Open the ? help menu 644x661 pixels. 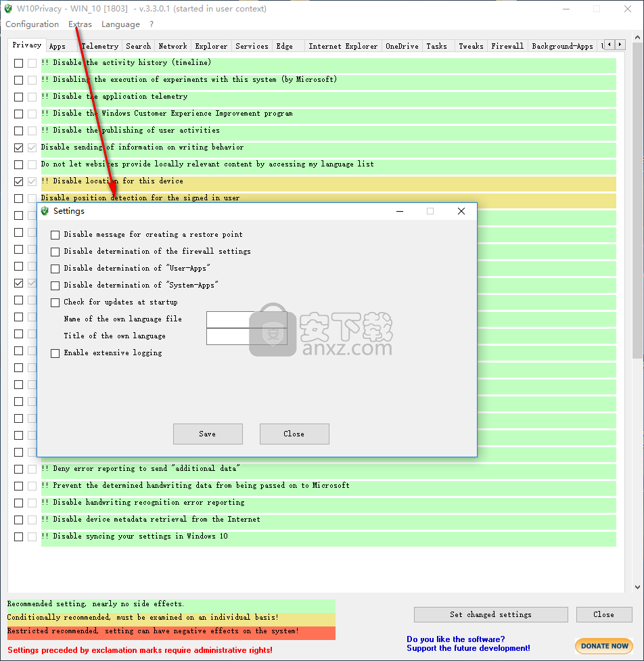(152, 24)
